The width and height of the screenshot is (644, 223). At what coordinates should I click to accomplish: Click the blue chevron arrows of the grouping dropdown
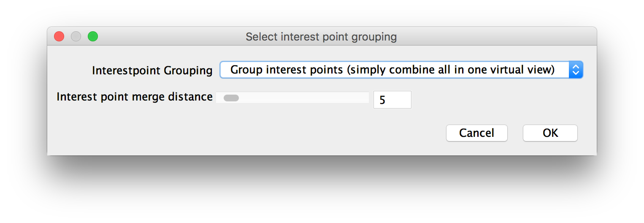576,70
